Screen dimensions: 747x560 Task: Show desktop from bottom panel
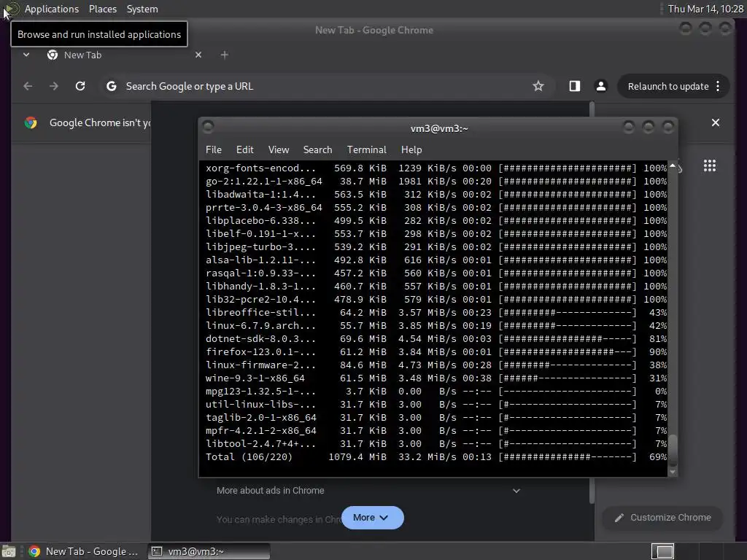click(x=9, y=551)
